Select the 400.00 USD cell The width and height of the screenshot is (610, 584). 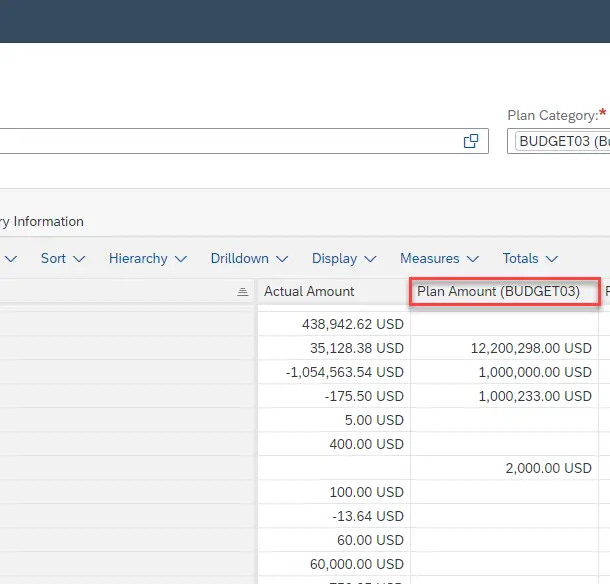tap(334, 444)
